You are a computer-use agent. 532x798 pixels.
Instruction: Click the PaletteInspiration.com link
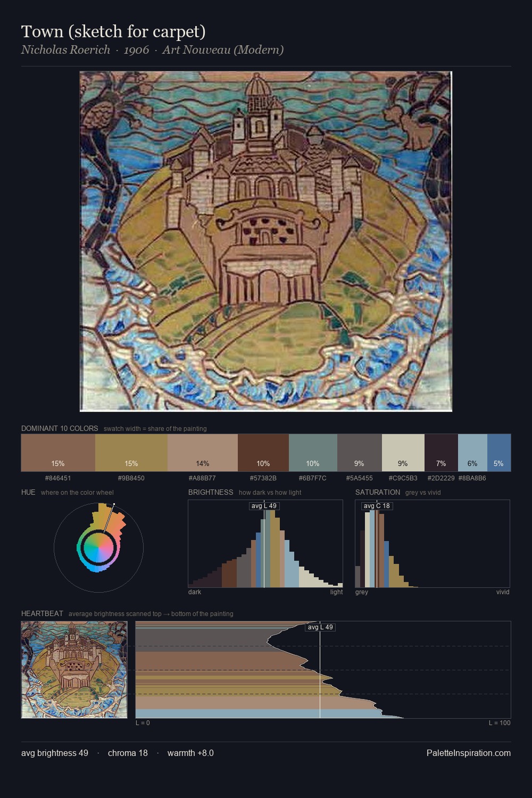(469, 753)
